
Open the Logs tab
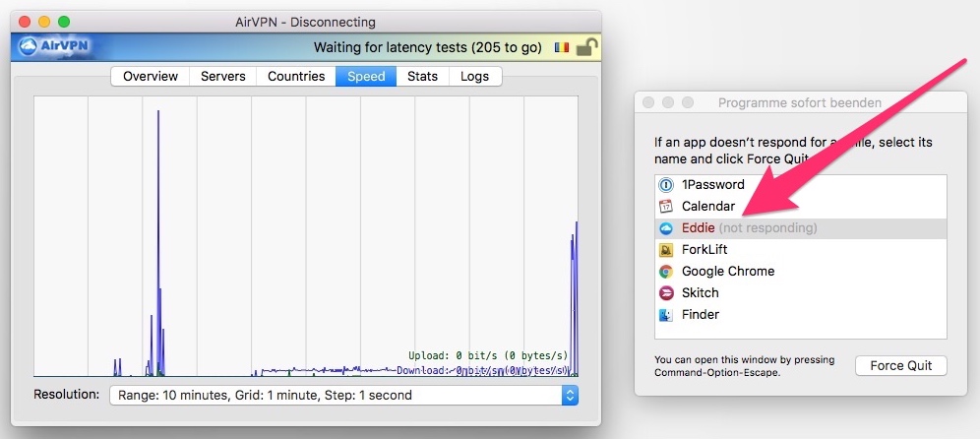coord(475,77)
